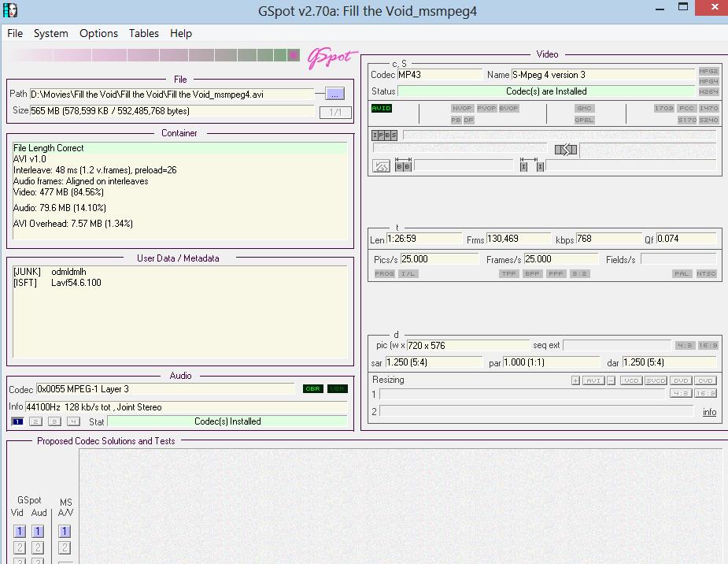728x564 pixels.
Task: Click the FCC colorimetry indicator
Action: pyautogui.click(x=686, y=108)
